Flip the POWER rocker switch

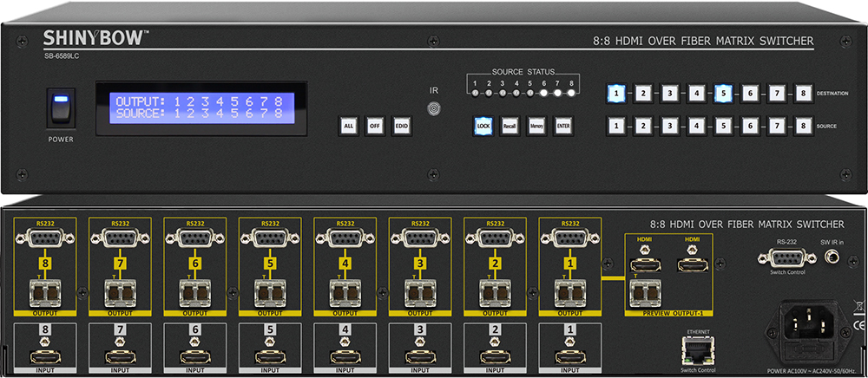click(x=61, y=108)
